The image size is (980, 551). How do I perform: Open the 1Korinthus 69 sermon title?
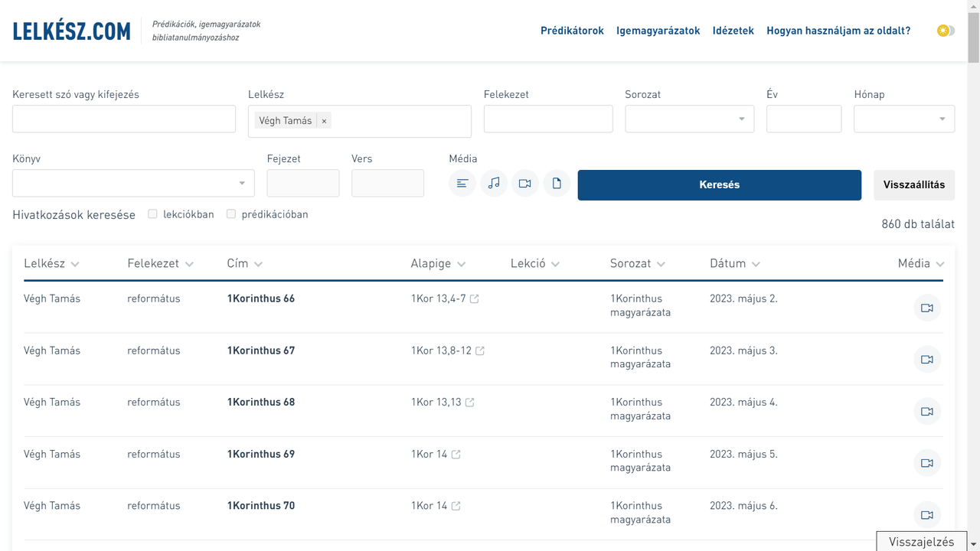[261, 454]
